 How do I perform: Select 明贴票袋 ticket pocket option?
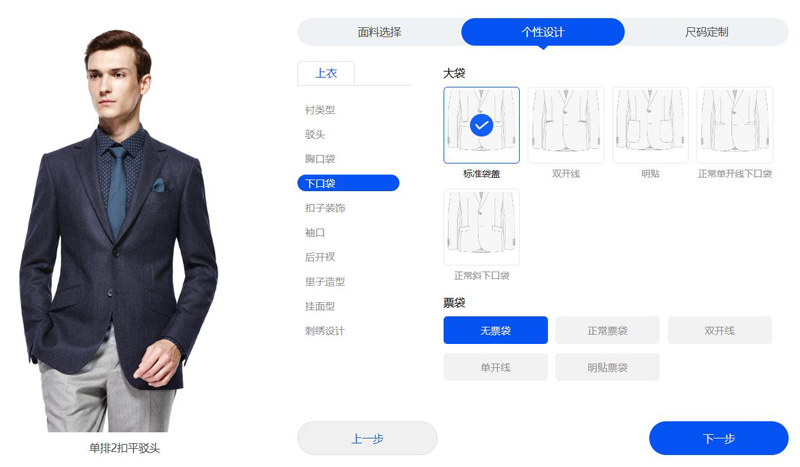607,367
